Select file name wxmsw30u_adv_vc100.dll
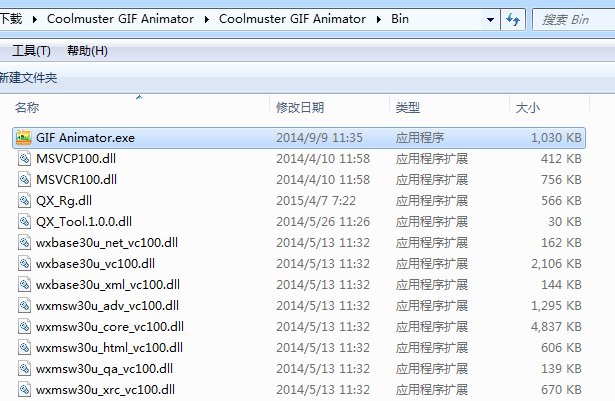This screenshot has width=615, height=401. (x=107, y=306)
